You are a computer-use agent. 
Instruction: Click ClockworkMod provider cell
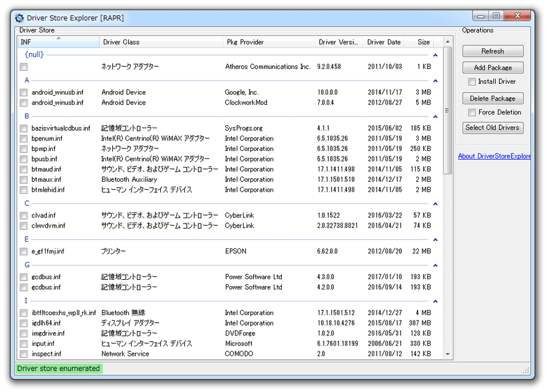tap(246, 102)
